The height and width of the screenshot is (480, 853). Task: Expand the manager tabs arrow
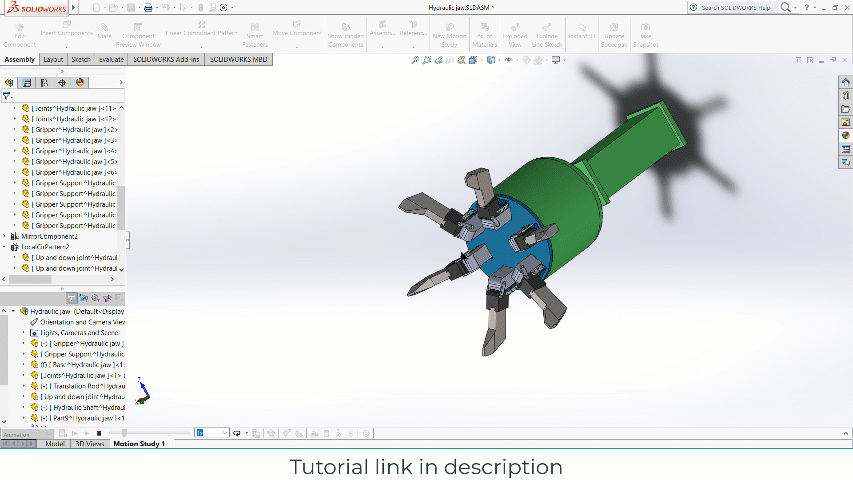tap(121, 83)
